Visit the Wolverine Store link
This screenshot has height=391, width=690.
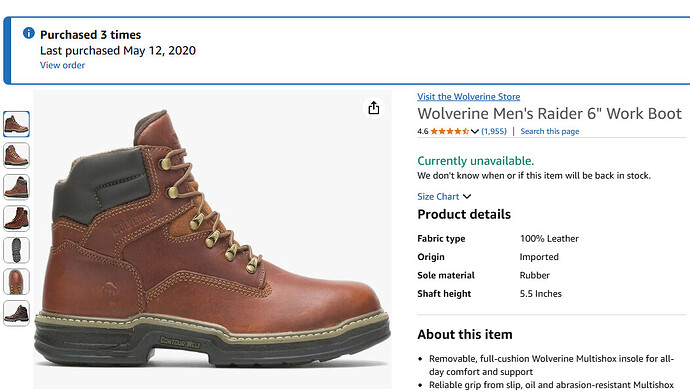pos(469,96)
